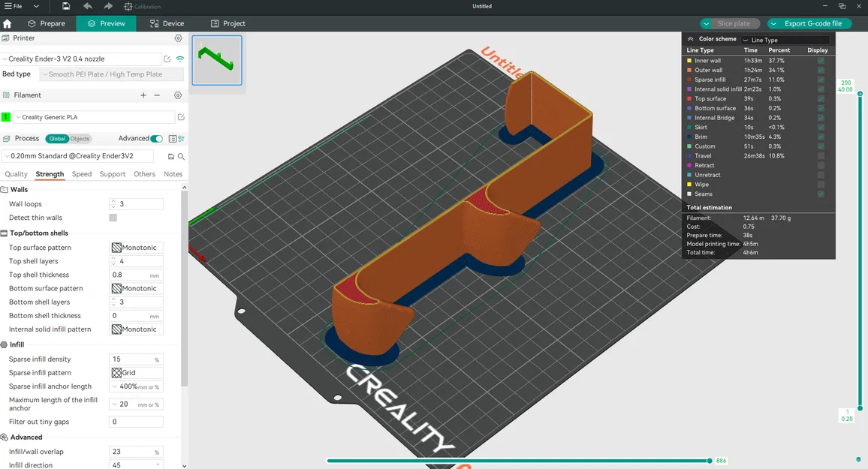Click the settings panel scrollbar
The height and width of the screenshot is (469, 868).
[x=185, y=287]
